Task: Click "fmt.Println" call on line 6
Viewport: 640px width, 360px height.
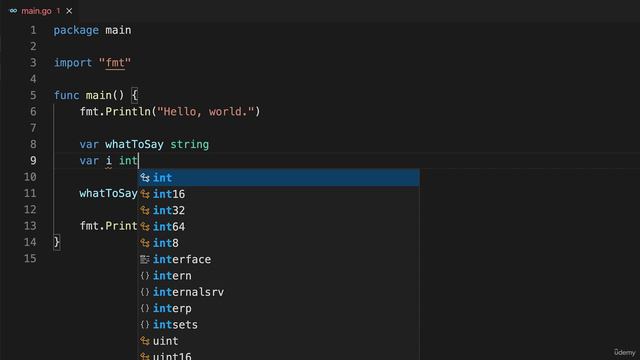Action: (115, 111)
